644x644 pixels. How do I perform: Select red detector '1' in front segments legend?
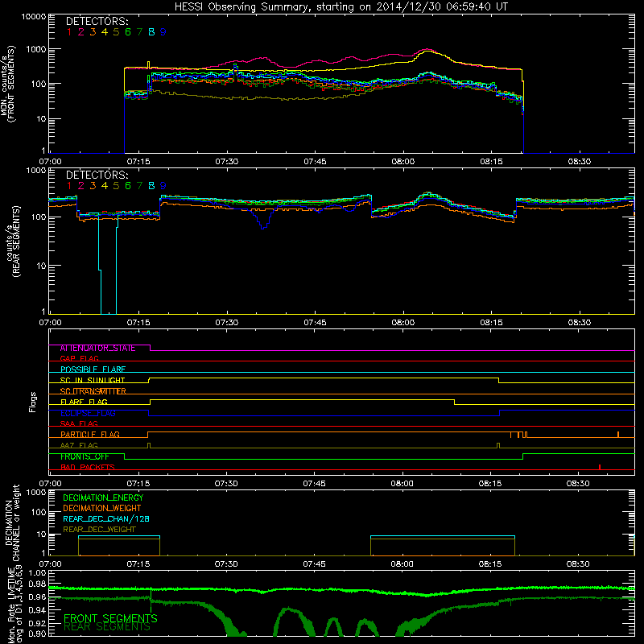69,32
